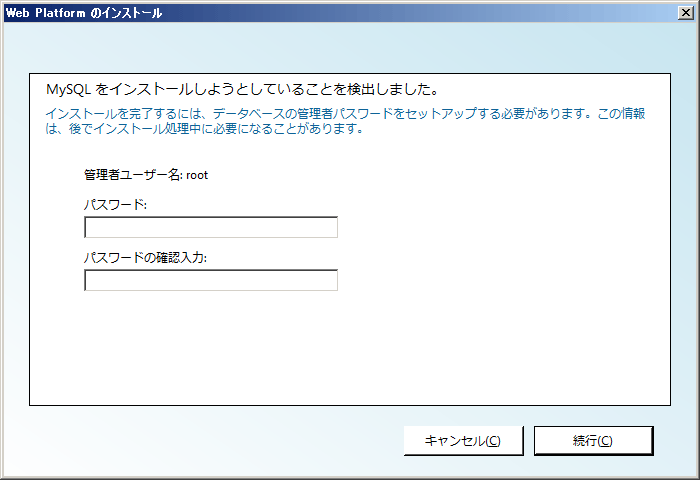The image size is (700, 480).
Task: Continue setup with 続行 button
Action: (x=593, y=441)
